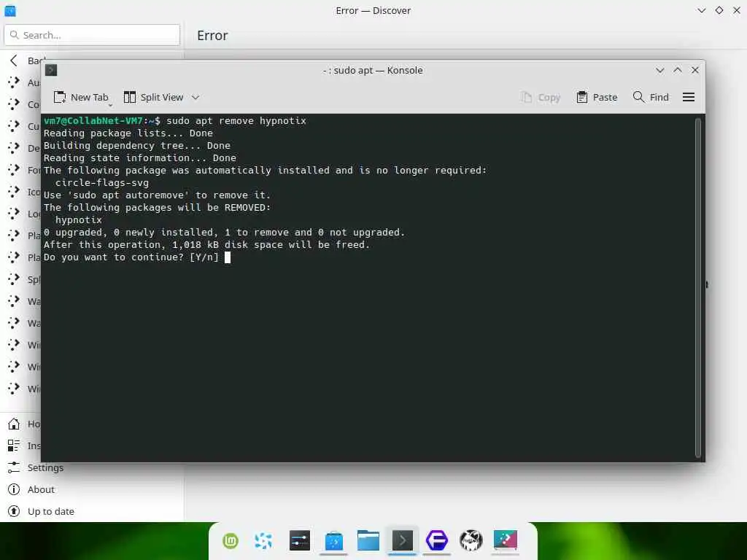Click the black and white round icon in dock
The width and height of the screenshot is (747, 560).
pos(471,540)
